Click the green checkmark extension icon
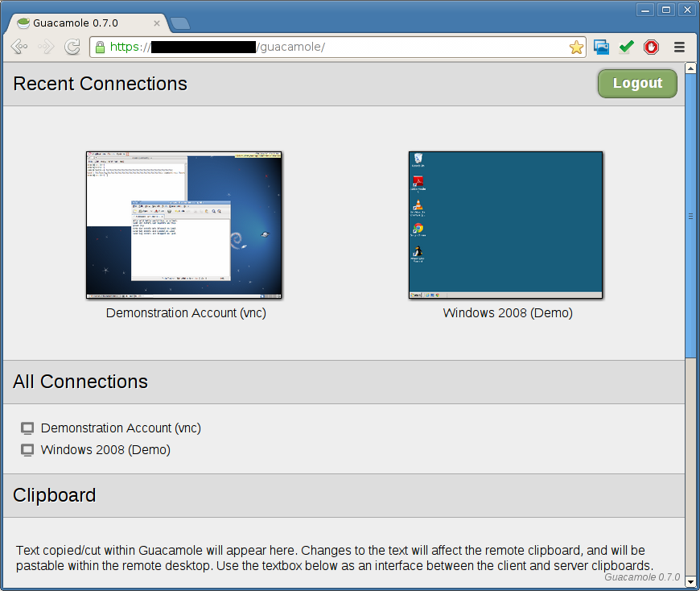This screenshot has height=591, width=700. 626,48
